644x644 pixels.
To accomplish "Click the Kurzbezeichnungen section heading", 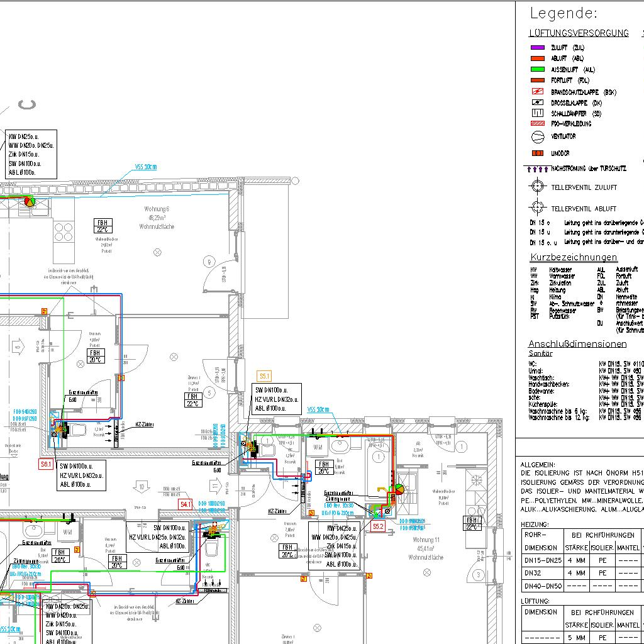I will (573, 258).
